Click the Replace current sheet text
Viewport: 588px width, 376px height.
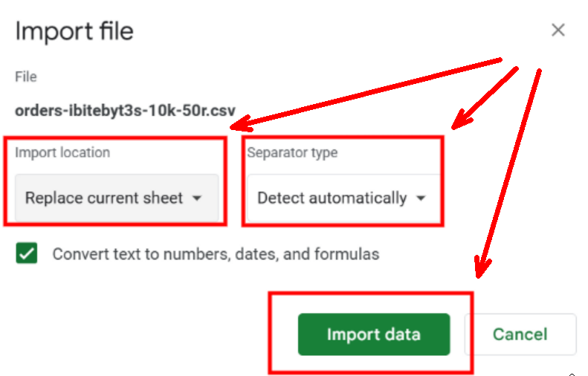point(104,198)
